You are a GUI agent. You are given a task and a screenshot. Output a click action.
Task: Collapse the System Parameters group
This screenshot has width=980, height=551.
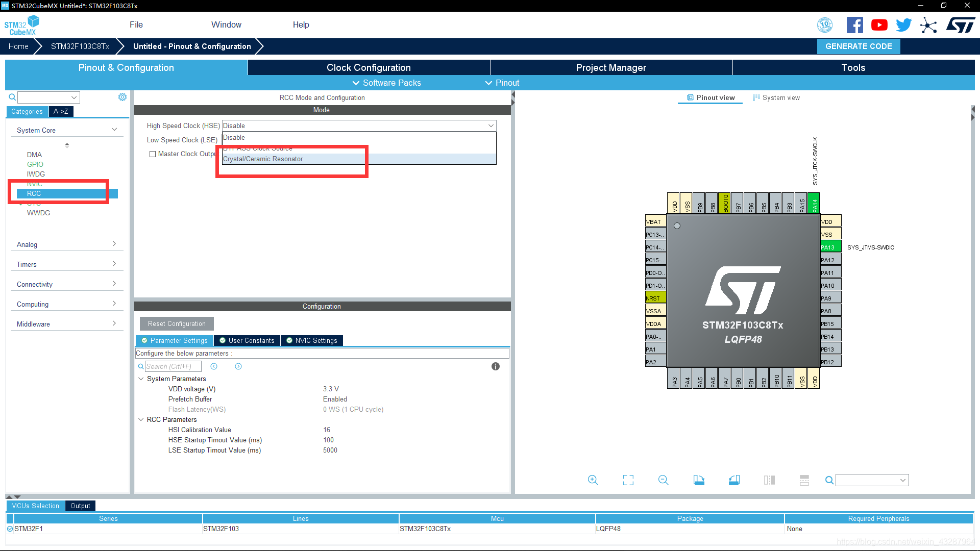141,379
